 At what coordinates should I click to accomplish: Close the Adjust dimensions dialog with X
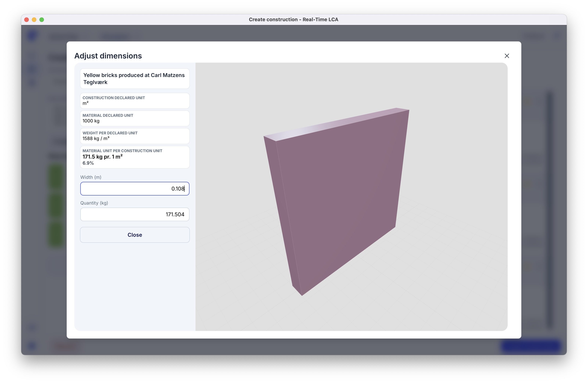click(x=507, y=56)
